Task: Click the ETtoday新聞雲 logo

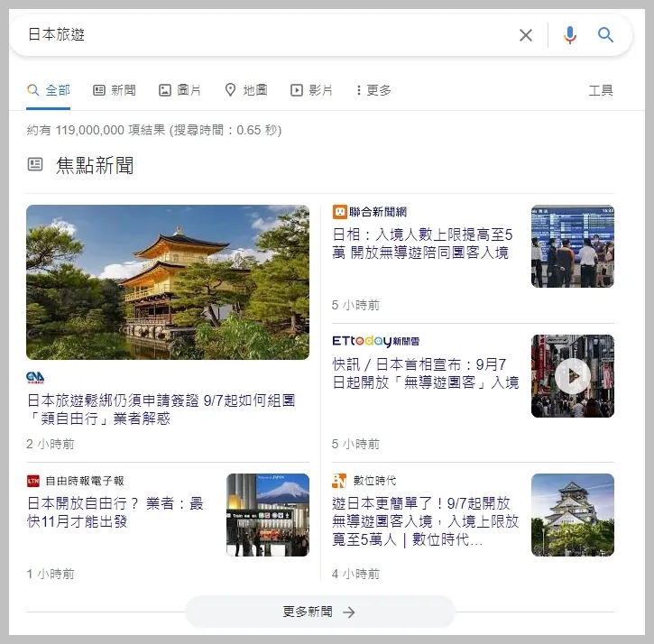Action: pyautogui.click(x=375, y=341)
